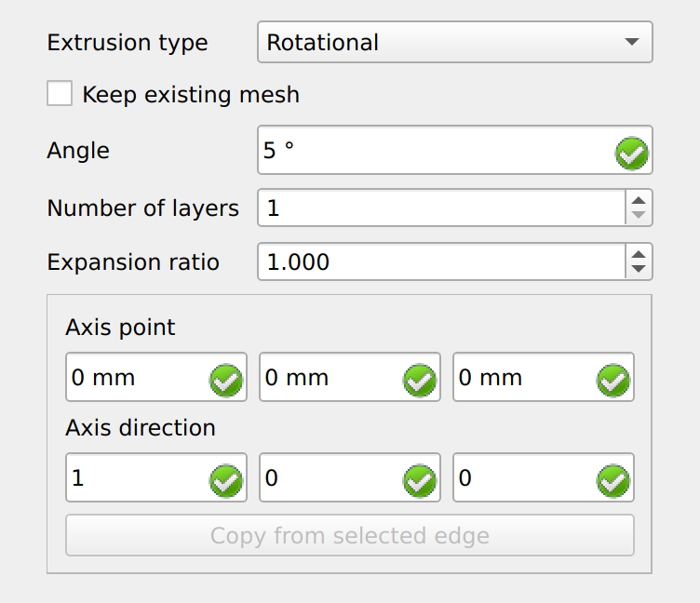Increase Expansion ratio with up arrow
This screenshot has height=603, width=700.
pos(639,254)
